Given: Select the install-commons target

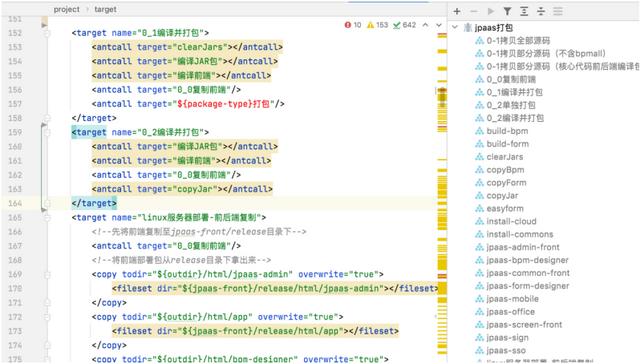Looking at the screenshot, I should 520,234.
